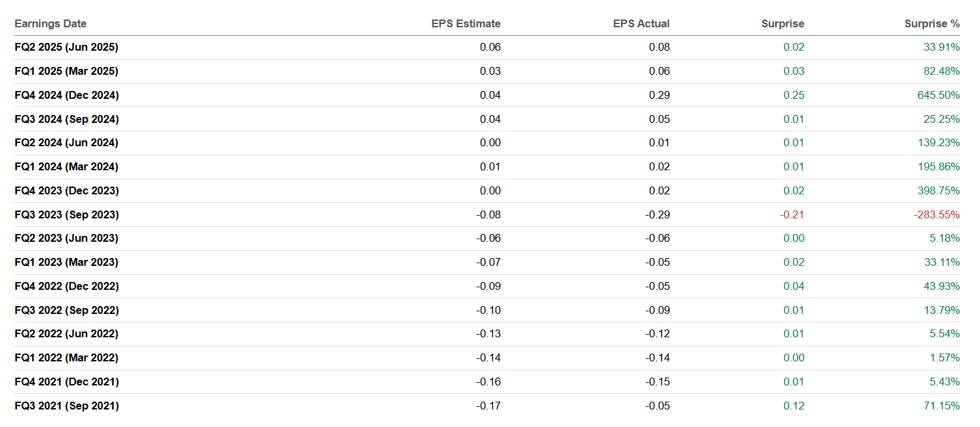This screenshot has width=980, height=427.
Task: Click the EPS Actual column header
Action: click(641, 23)
